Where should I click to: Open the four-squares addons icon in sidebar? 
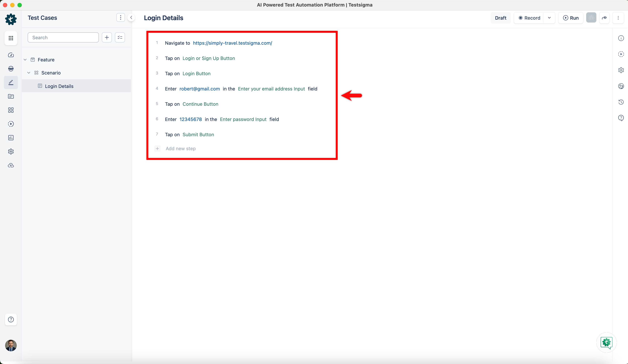coord(11,110)
